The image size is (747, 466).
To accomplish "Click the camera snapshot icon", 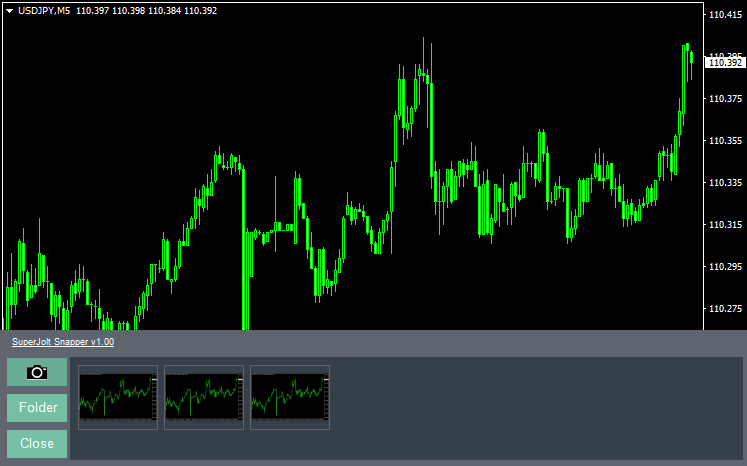I will [x=37, y=372].
